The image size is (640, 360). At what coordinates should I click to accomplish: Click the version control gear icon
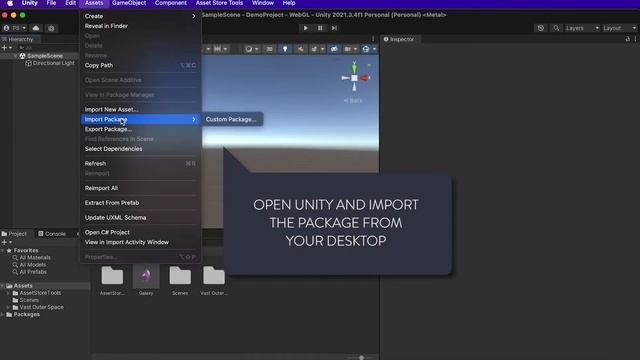pos(51,28)
